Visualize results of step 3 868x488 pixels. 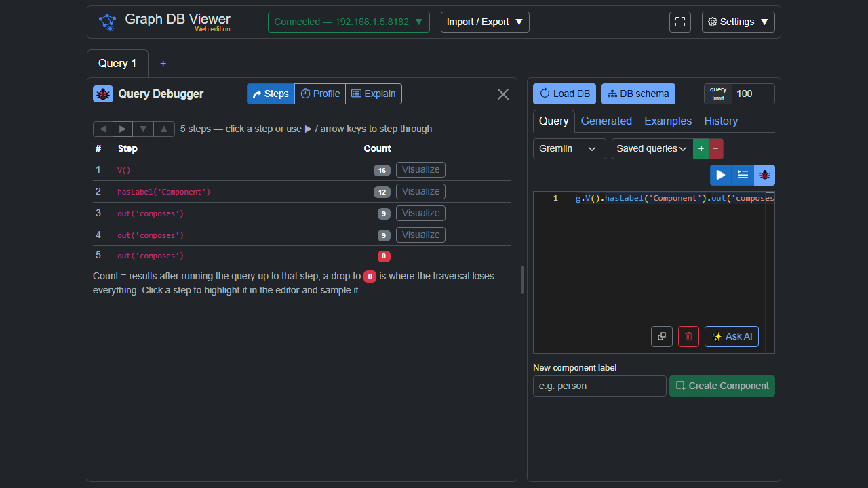click(x=420, y=213)
